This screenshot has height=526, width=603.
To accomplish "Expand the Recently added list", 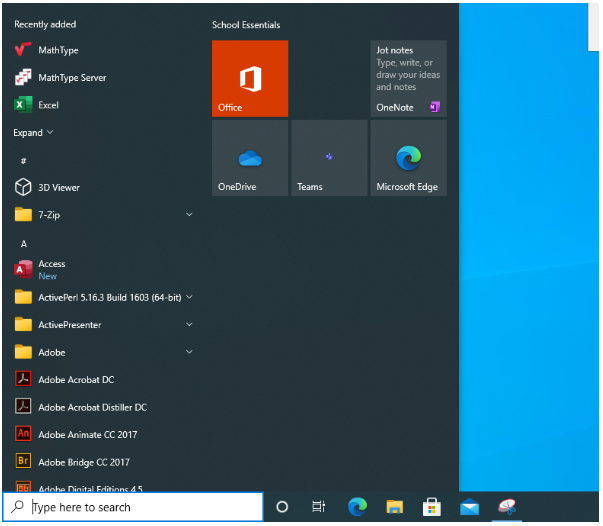I will point(33,133).
